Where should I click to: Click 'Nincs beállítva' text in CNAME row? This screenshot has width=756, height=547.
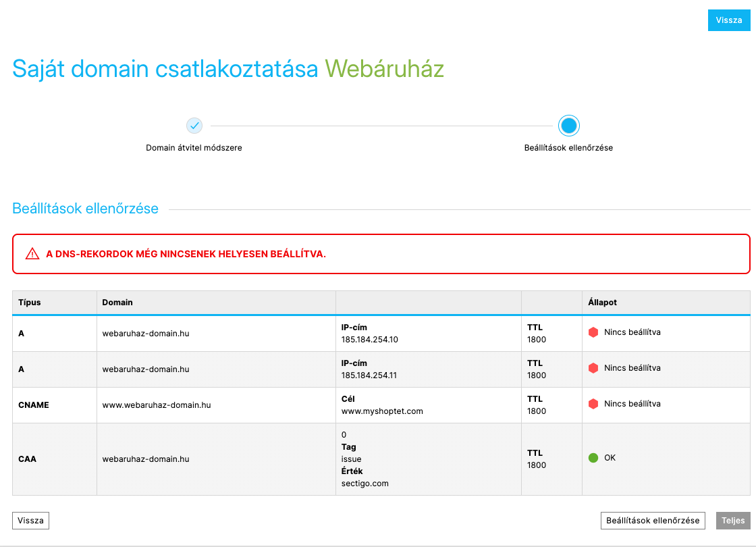tap(632, 404)
